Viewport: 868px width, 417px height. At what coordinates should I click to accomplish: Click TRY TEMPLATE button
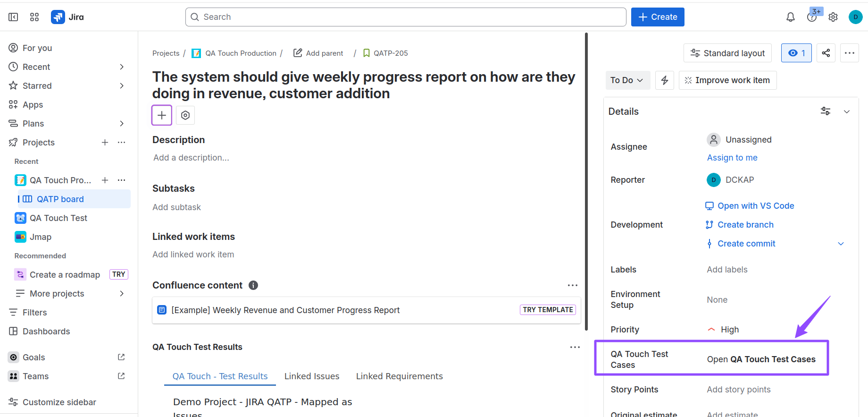coord(548,310)
